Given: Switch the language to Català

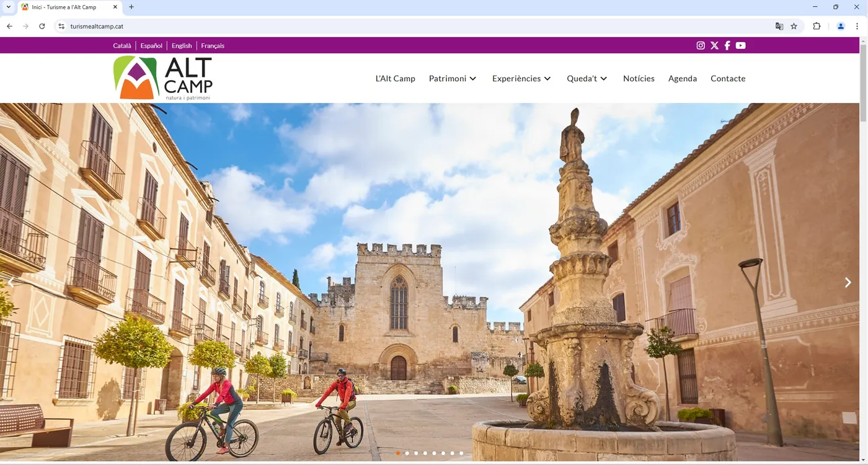Looking at the screenshot, I should click(122, 46).
